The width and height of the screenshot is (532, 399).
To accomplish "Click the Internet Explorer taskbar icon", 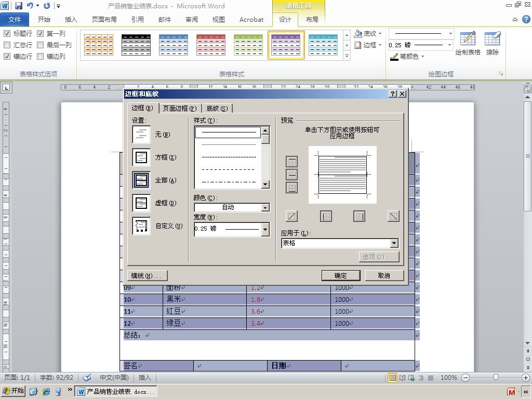I will pyautogui.click(x=46, y=392).
